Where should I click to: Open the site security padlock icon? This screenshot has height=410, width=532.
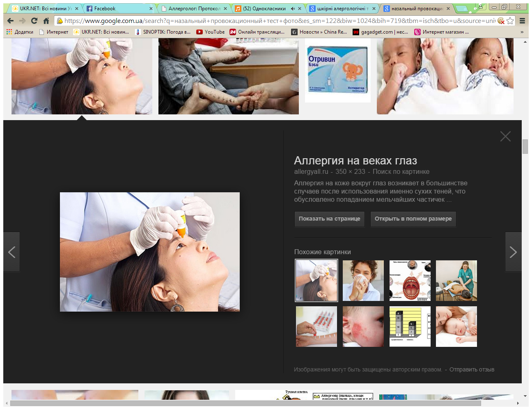[60, 20]
